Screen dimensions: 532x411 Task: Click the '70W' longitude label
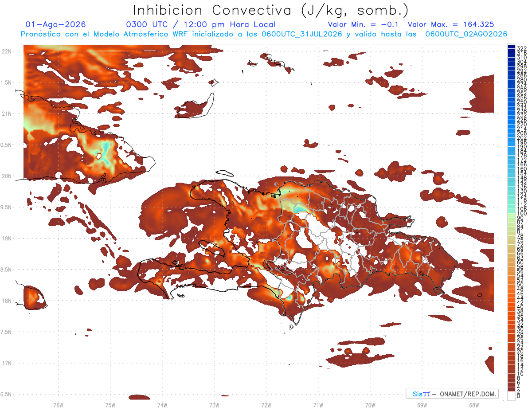click(370, 405)
